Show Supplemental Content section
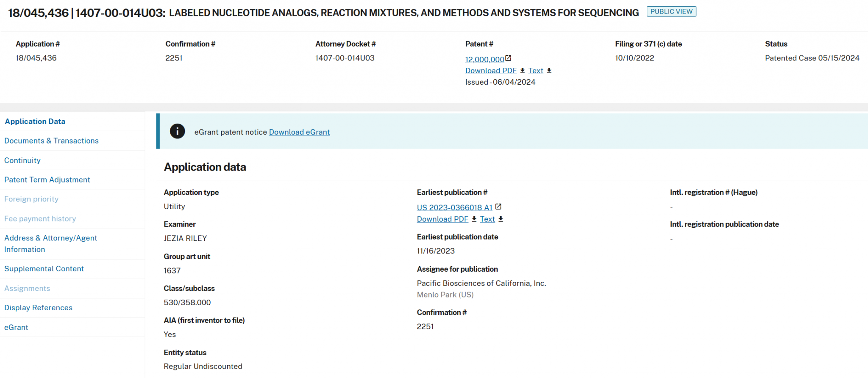Image resolution: width=868 pixels, height=378 pixels. click(x=44, y=269)
